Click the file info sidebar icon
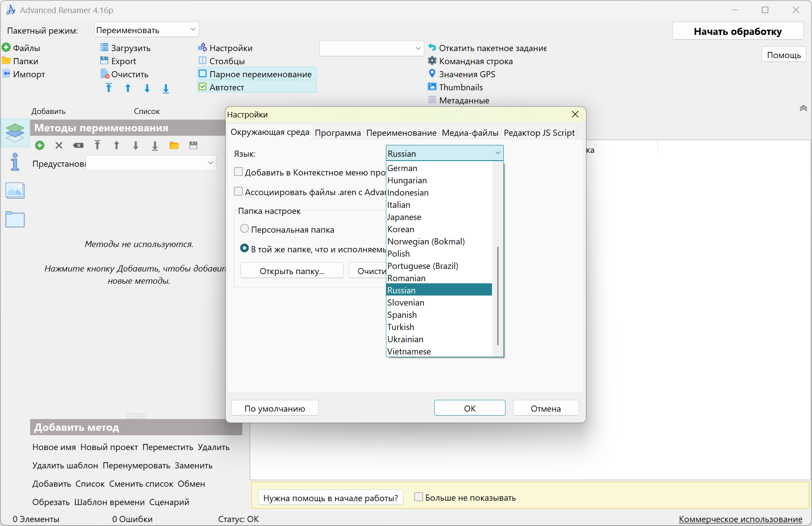812x526 pixels. click(x=15, y=162)
